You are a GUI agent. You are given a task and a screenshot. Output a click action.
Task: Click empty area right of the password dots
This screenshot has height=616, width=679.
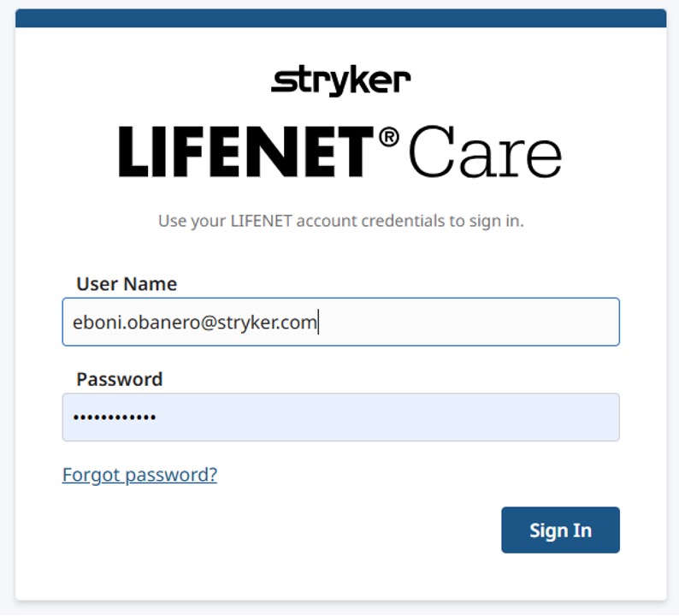387,418
